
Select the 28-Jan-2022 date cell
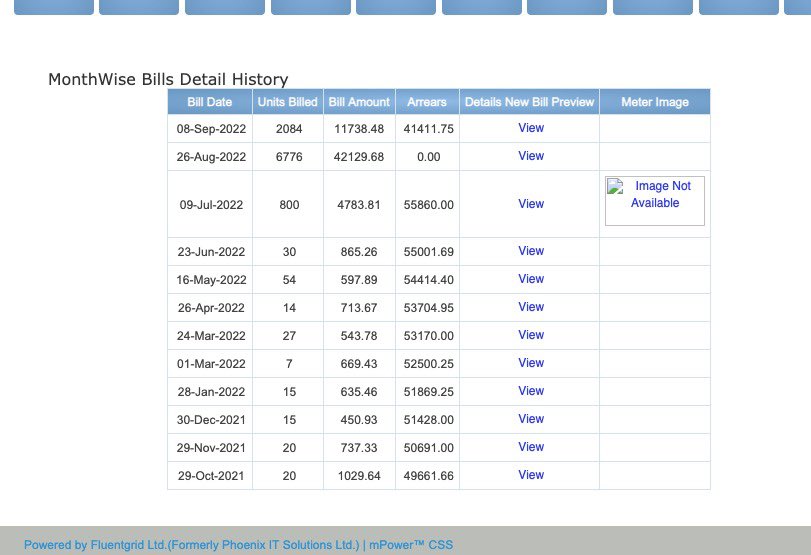(211, 392)
